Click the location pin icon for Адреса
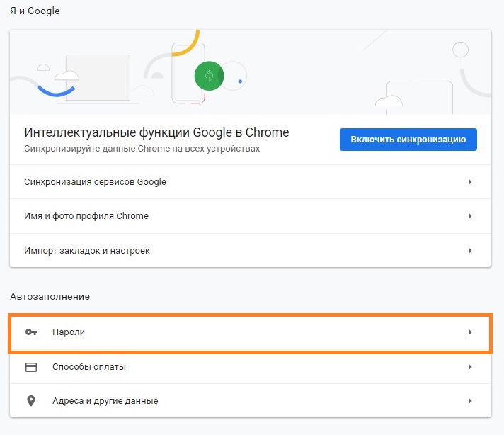 tap(30, 401)
